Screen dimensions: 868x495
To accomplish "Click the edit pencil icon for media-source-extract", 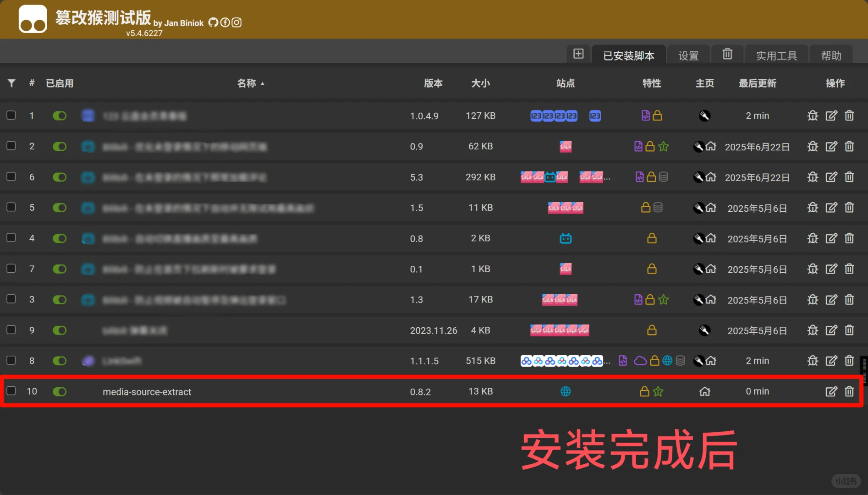I will pyautogui.click(x=831, y=391).
